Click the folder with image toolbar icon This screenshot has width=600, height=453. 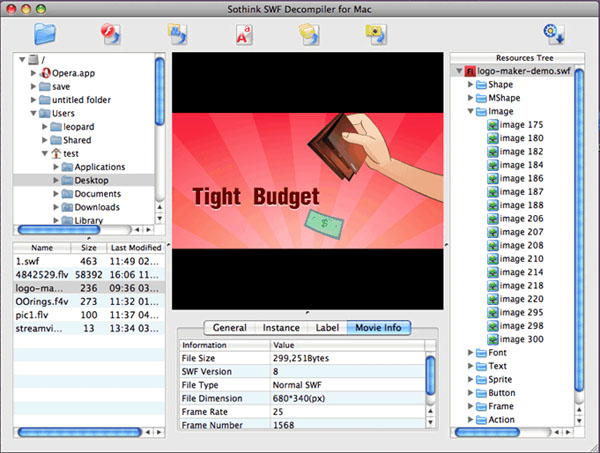point(376,34)
